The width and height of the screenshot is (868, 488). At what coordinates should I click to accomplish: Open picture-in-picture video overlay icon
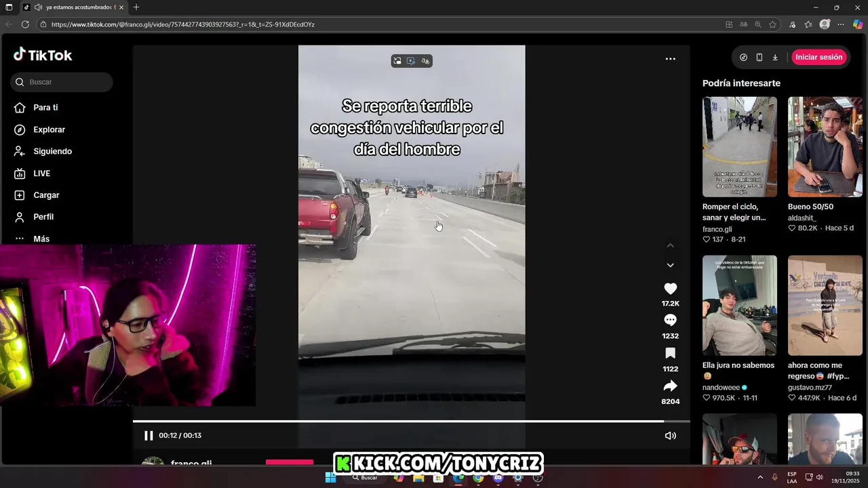point(397,61)
